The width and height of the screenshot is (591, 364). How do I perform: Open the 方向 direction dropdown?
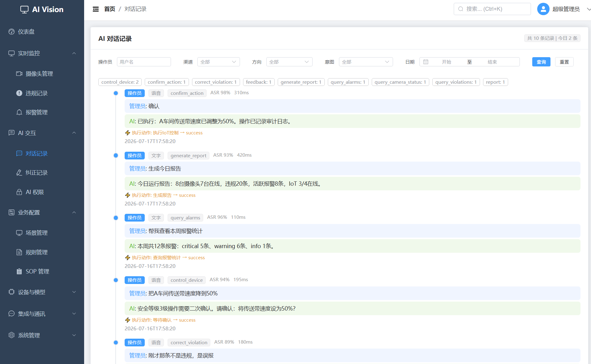[x=289, y=62]
